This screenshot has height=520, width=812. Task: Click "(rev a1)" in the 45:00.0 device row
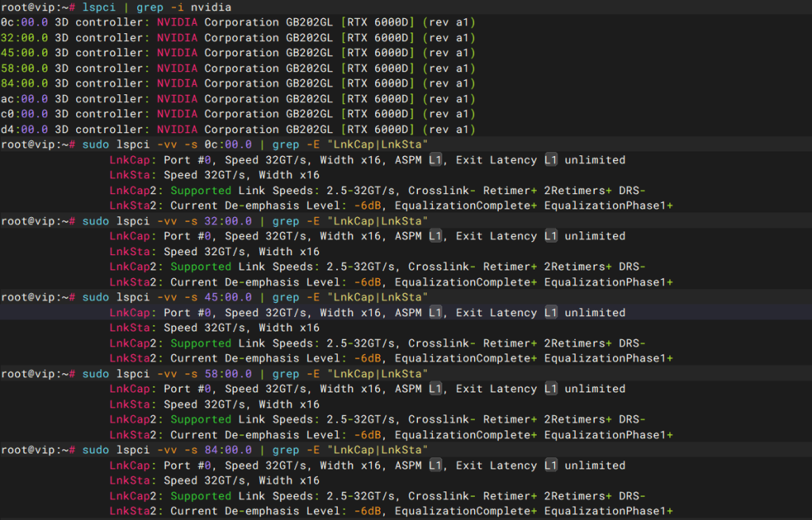click(x=448, y=53)
